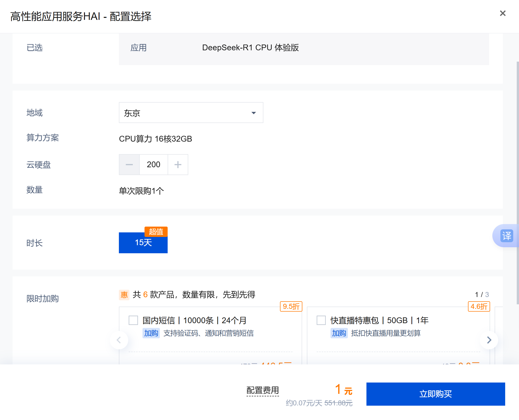Click the 9.5折 discount tag
Screen dimensions: 519x420
(291, 306)
